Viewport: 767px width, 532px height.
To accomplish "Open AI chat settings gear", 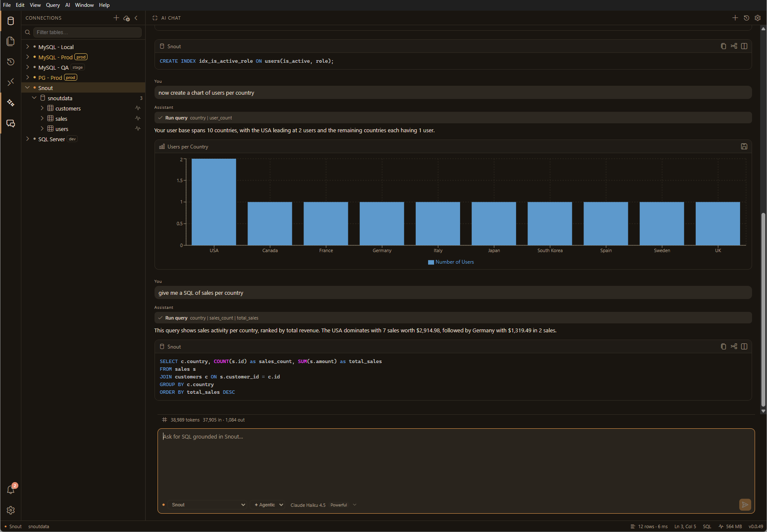I will point(758,18).
